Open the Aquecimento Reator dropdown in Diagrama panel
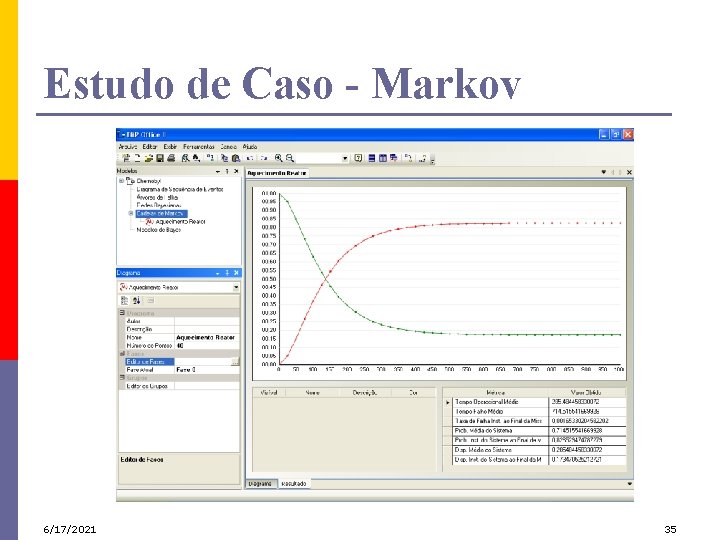The width and height of the screenshot is (720, 540). click(x=236, y=287)
